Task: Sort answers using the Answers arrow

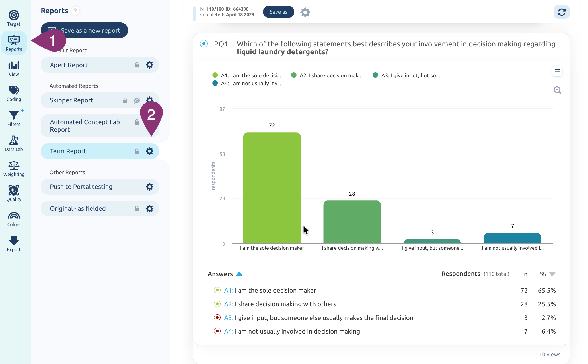Action: pos(239,274)
